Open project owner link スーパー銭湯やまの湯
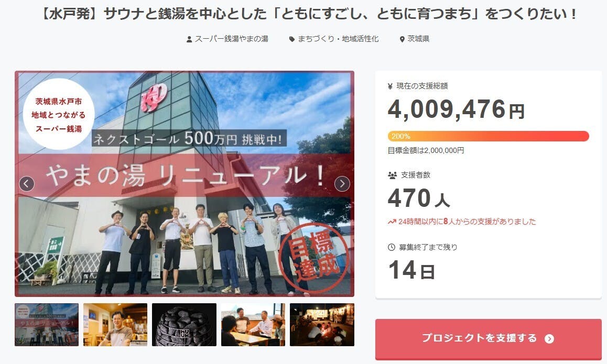The width and height of the screenshot is (607, 364). pyautogui.click(x=232, y=39)
